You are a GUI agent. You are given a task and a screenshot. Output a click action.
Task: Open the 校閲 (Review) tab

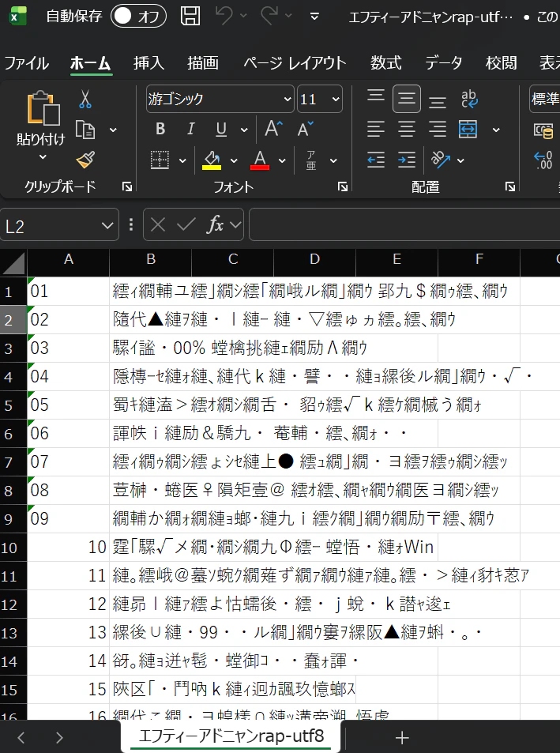point(501,63)
